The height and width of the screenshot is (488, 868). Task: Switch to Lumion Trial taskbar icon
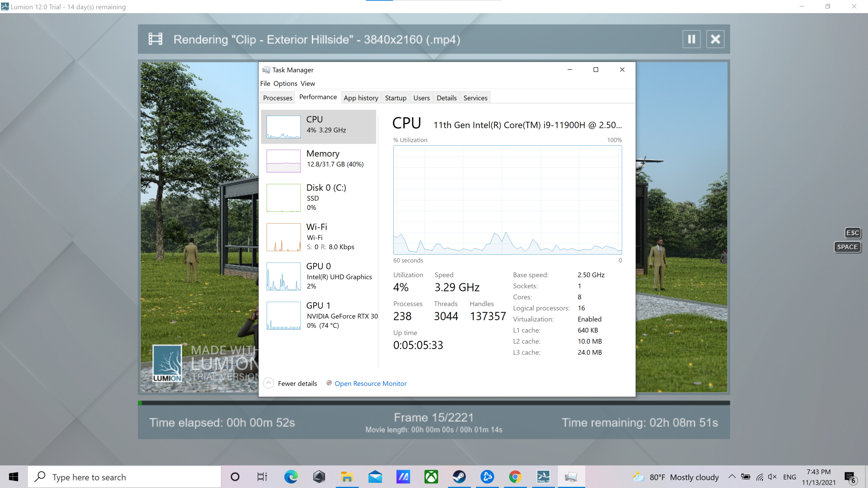coord(543,477)
